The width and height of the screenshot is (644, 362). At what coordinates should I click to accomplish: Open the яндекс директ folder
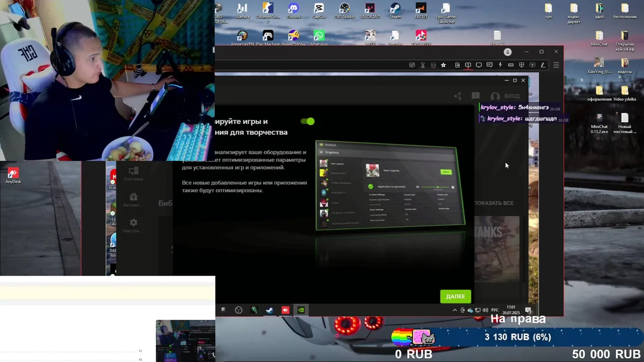(574, 13)
